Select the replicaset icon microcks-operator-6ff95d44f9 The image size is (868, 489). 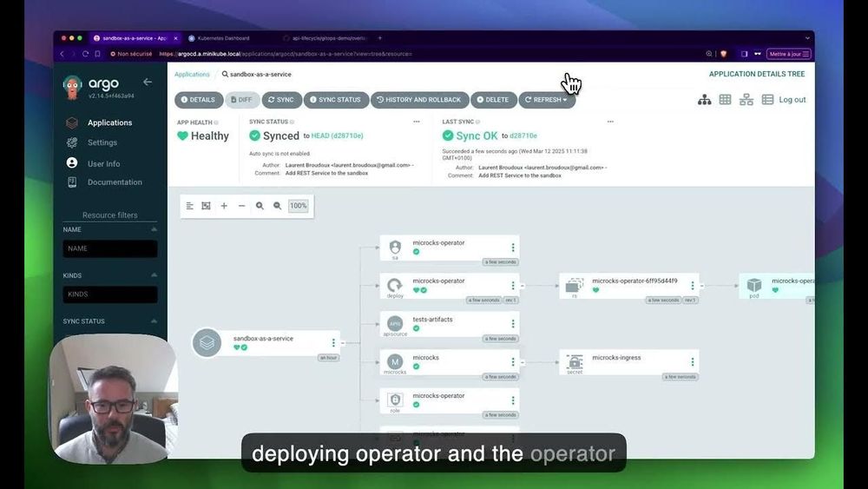[574, 285]
